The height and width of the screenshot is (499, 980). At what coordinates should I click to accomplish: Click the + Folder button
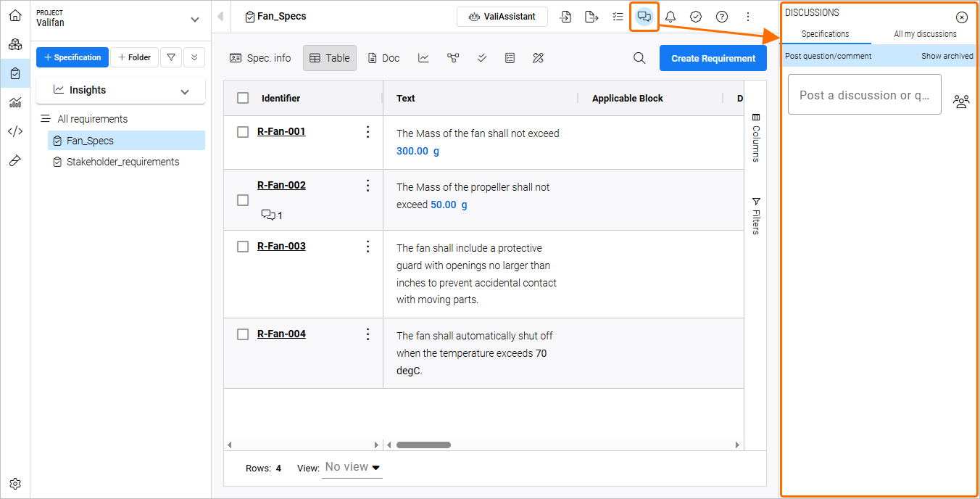point(134,57)
